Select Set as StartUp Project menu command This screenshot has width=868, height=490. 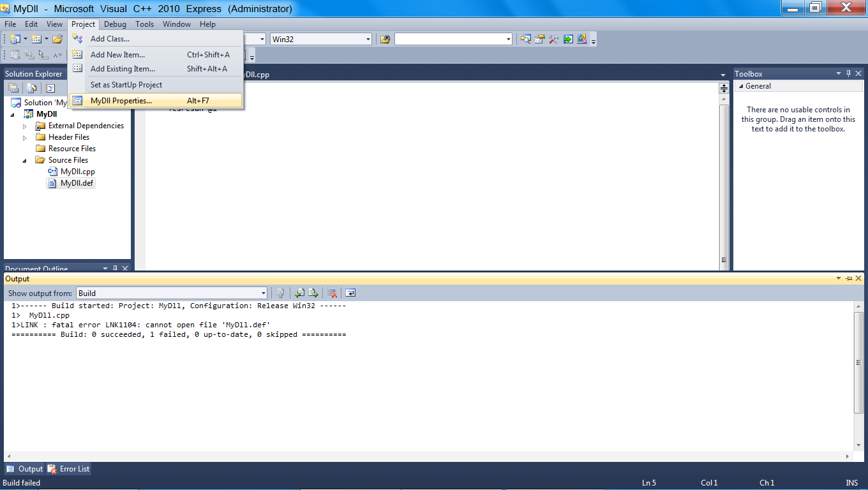(126, 84)
